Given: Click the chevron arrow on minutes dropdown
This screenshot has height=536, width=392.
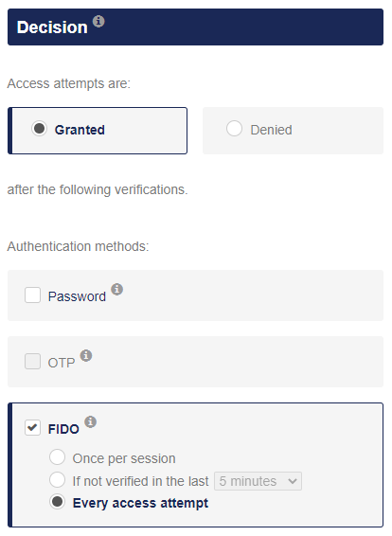Looking at the screenshot, I should tap(293, 481).
